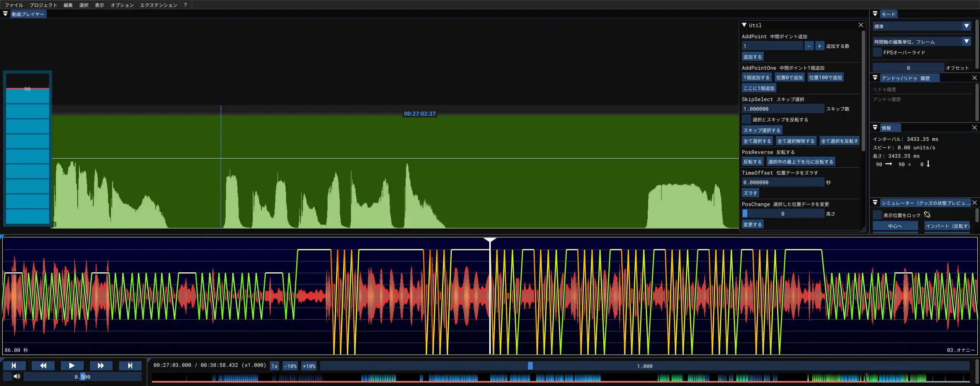The width and height of the screenshot is (980, 386).
Task: Jump to next action with skip-forward icon
Action: 130,366
